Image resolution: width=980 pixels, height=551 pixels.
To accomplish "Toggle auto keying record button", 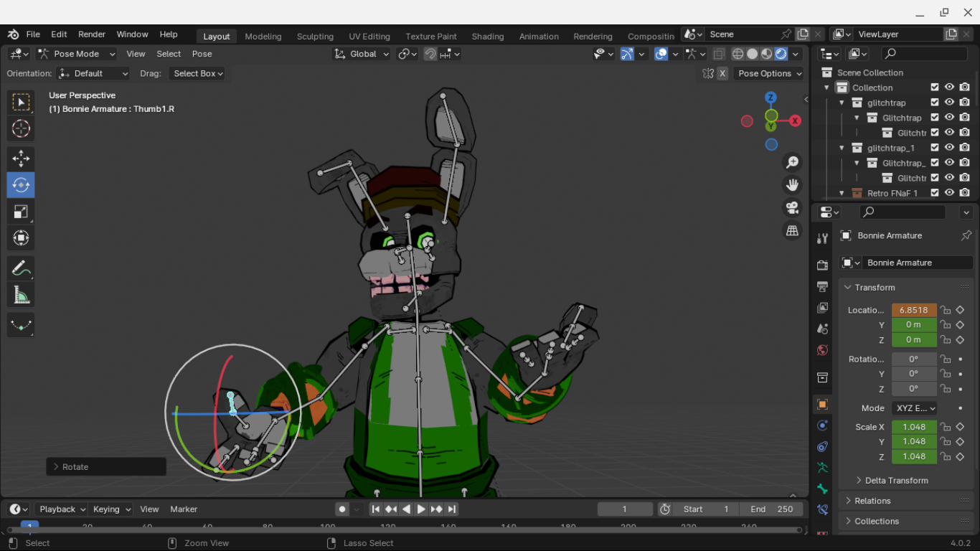I will point(342,509).
